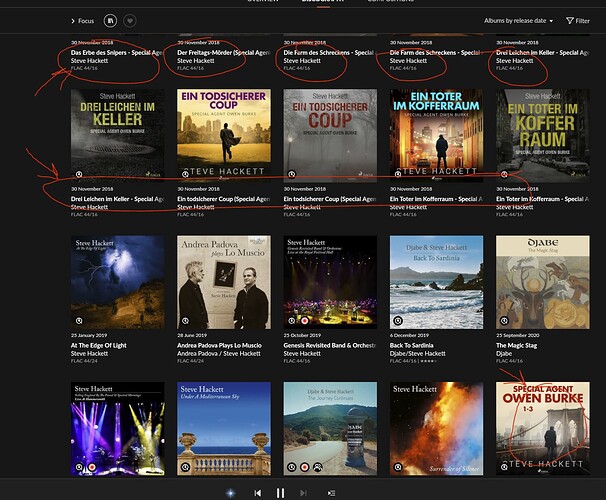Screen dimensions: 606x500
Task: Click the Qobuz badge on orange Toter im Kofferraum cover
Action: click(398, 174)
